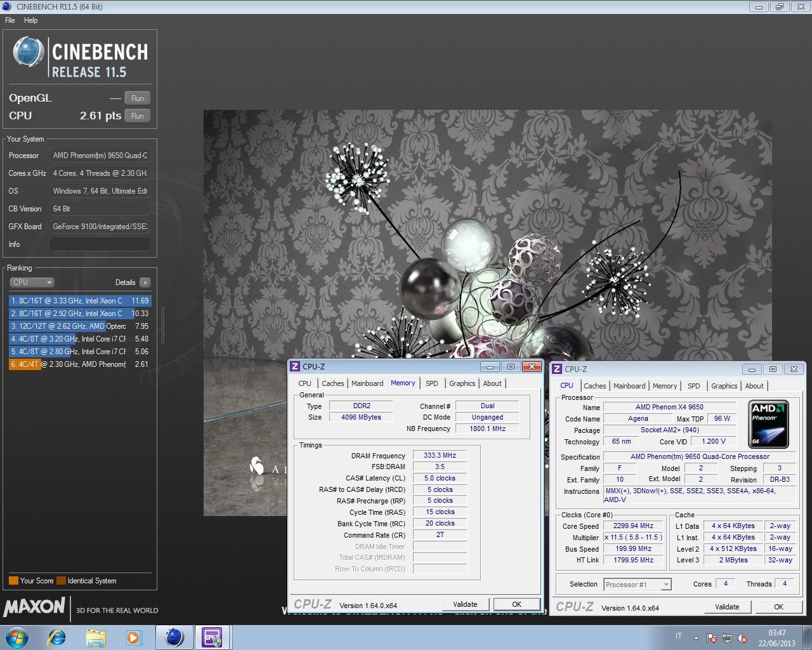The height and width of the screenshot is (650, 812).
Task: Run the CPU benchmark
Action: point(138,116)
